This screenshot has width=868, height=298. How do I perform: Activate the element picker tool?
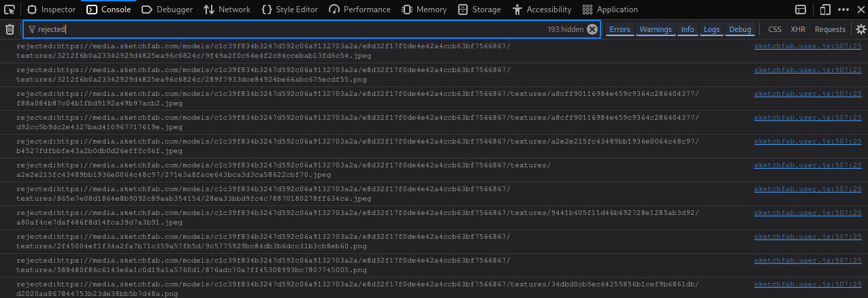[x=10, y=10]
